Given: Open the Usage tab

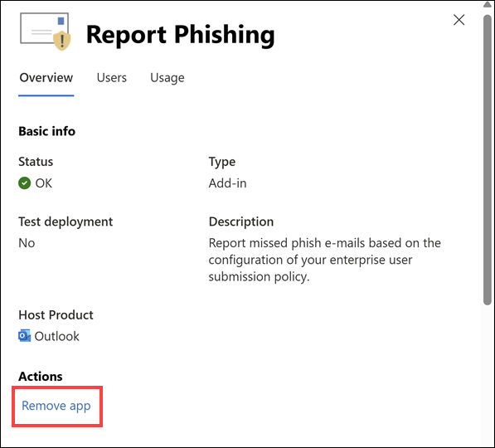Looking at the screenshot, I should 167,78.
